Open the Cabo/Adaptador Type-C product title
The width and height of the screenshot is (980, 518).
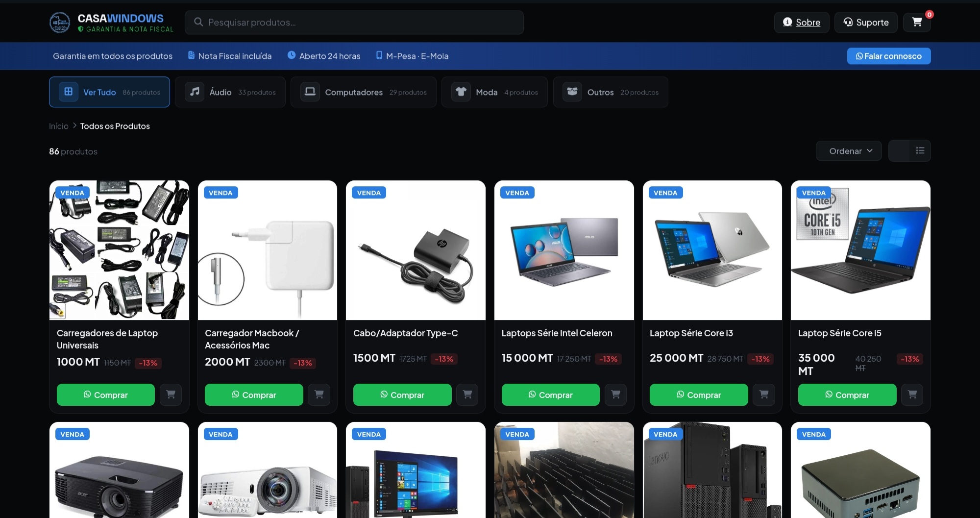tap(406, 333)
